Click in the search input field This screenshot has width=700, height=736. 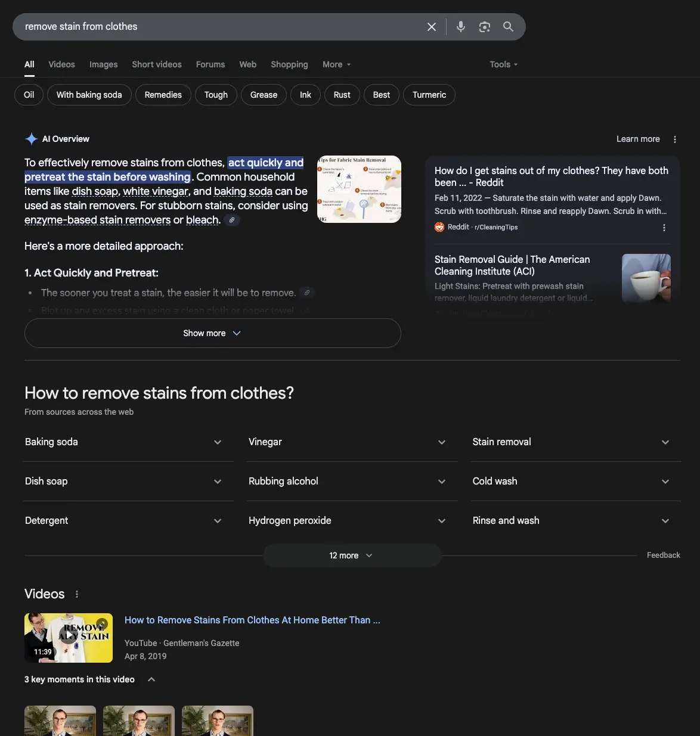tap(221, 27)
